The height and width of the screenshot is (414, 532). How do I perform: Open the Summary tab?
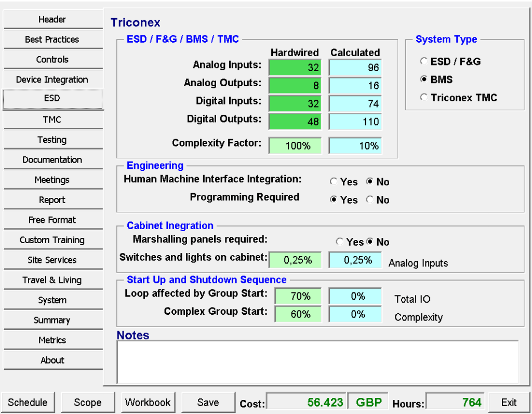coord(52,320)
